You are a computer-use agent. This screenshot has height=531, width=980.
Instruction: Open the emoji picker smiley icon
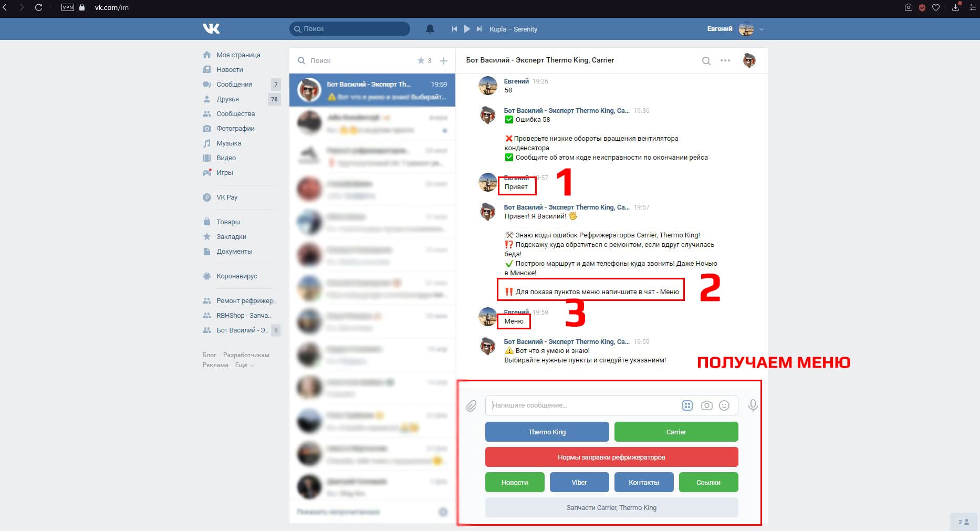[x=724, y=405]
